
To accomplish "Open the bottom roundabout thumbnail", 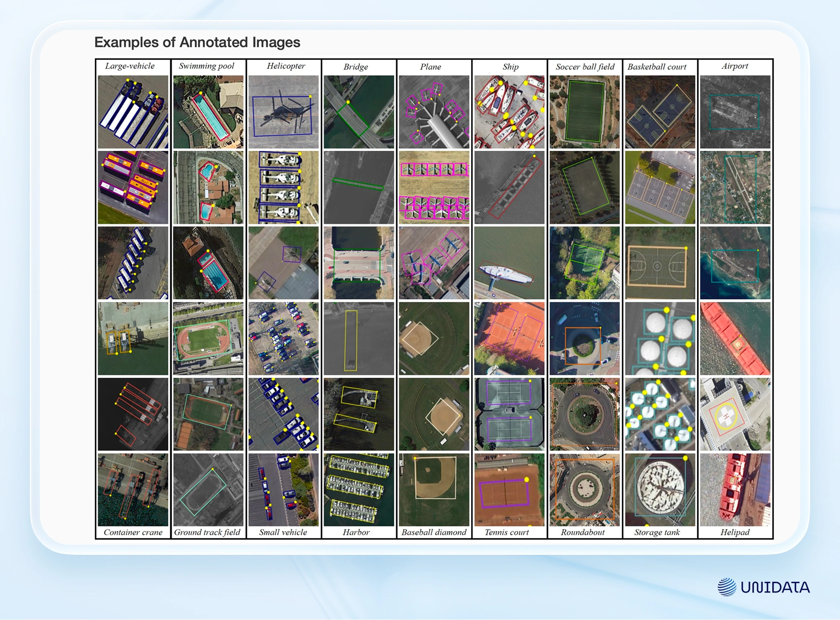I will point(585,490).
